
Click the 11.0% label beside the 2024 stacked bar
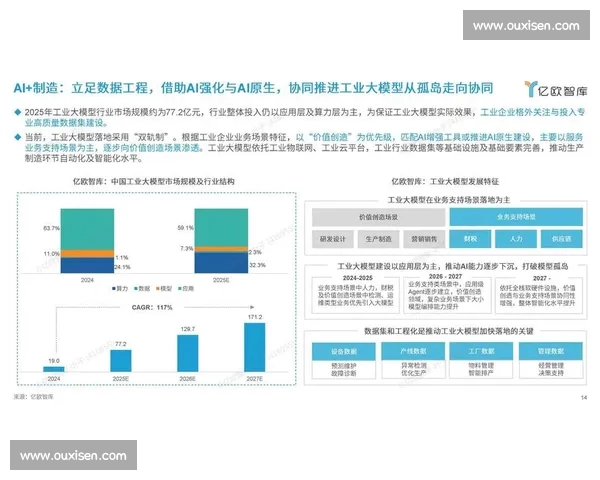click(x=52, y=253)
